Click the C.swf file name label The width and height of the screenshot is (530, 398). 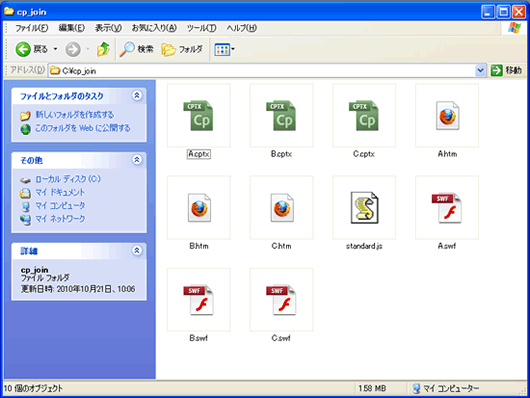(281, 338)
